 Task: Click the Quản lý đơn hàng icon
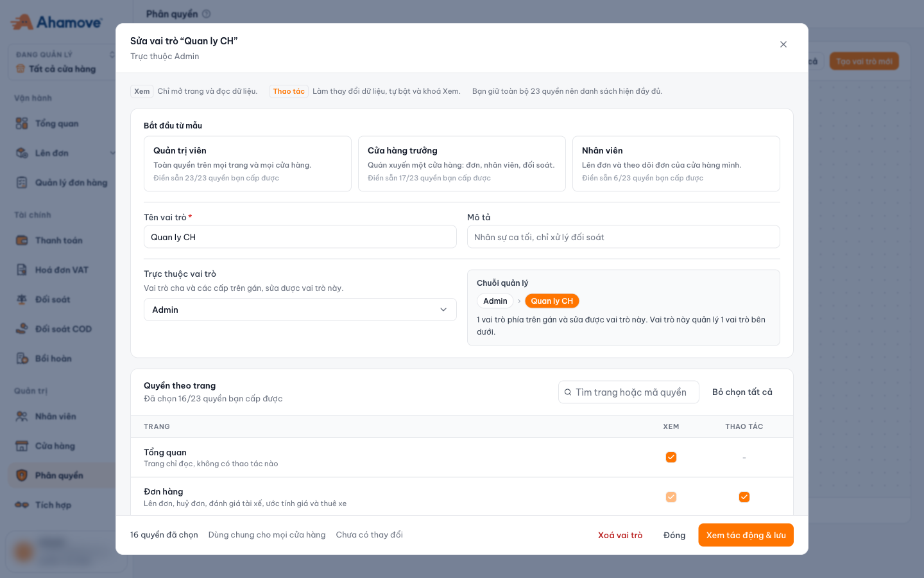tap(22, 182)
